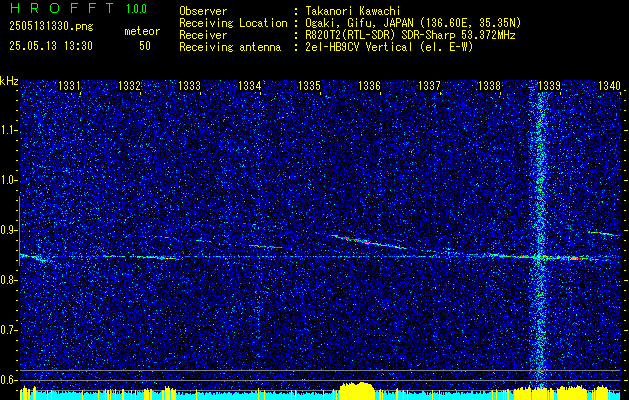Click the 1334 time marker

click(250, 85)
